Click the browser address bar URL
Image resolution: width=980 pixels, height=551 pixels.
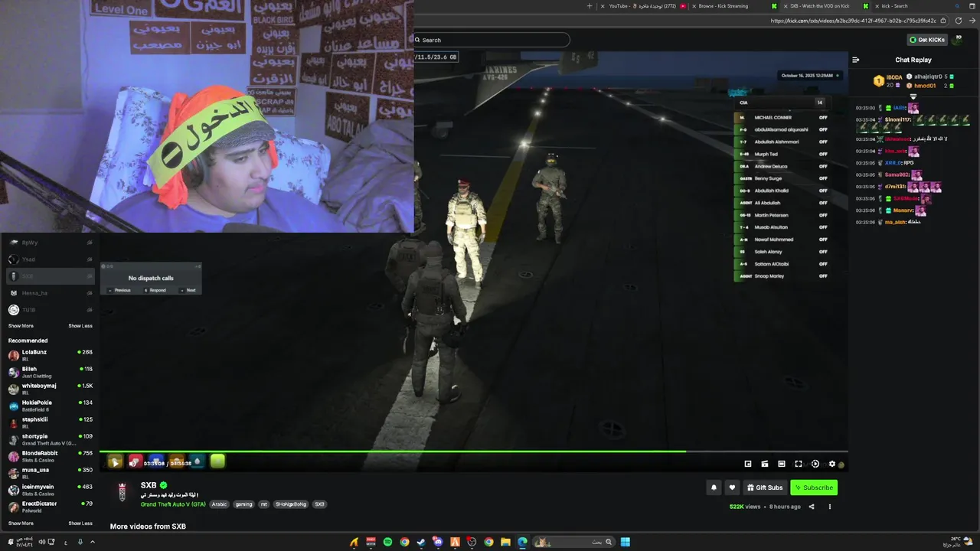853,21
